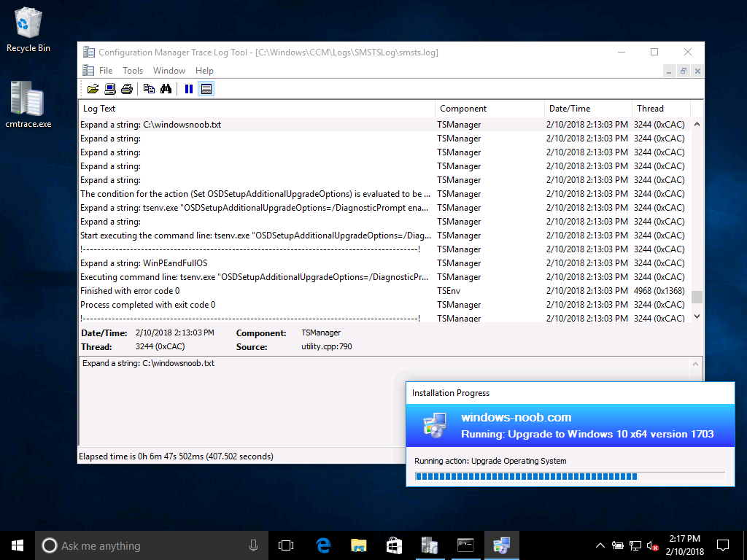This screenshot has height=560, width=747.
Task: Click the Open log file toolbar icon
Action: click(x=93, y=88)
